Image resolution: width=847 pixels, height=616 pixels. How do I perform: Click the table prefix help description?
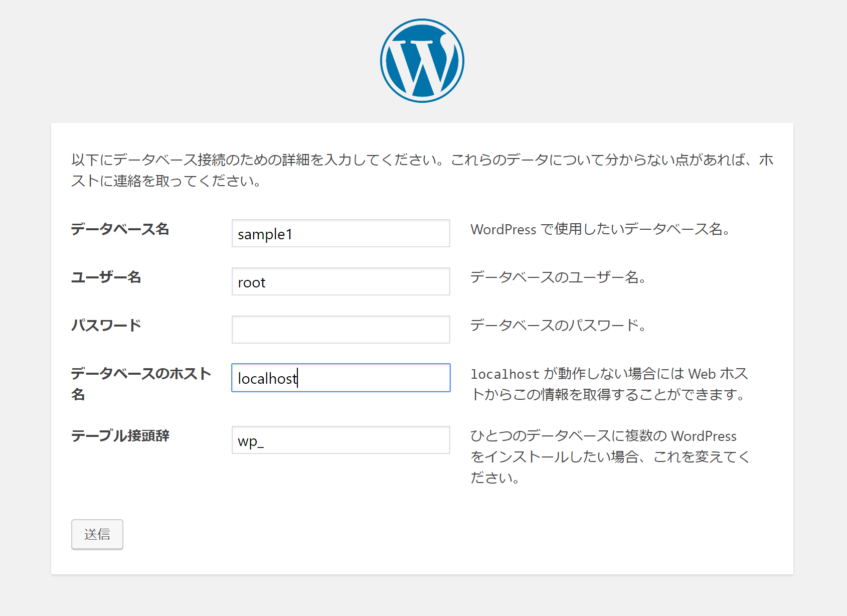pos(608,456)
